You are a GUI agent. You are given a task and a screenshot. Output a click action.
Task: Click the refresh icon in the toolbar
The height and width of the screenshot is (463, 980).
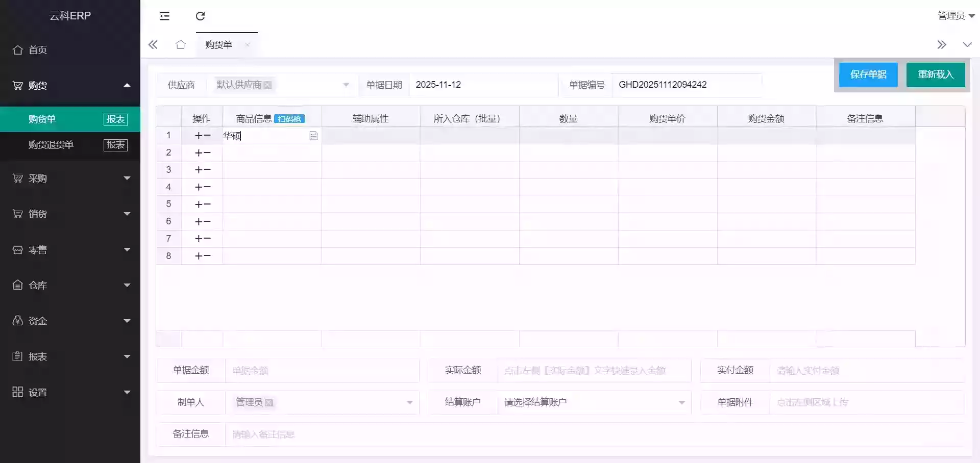tap(200, 16)
